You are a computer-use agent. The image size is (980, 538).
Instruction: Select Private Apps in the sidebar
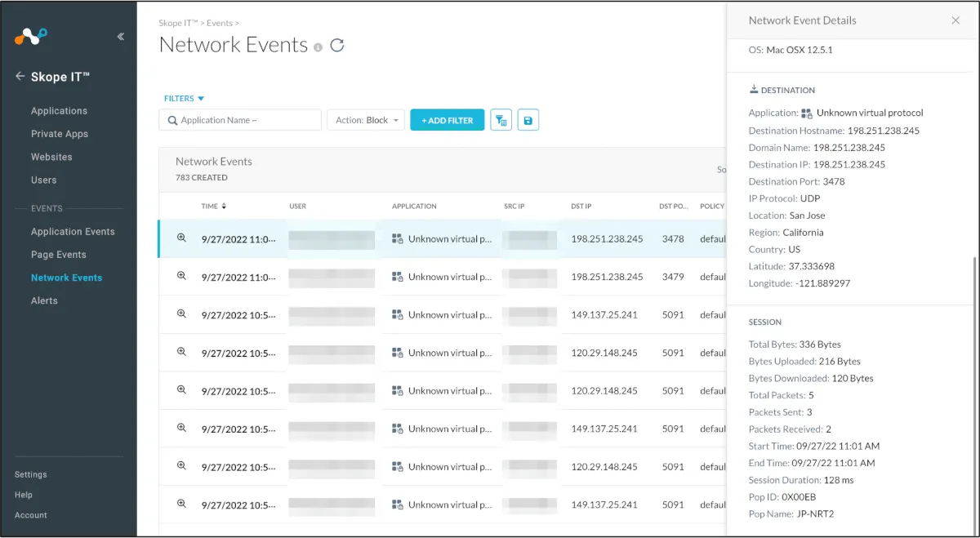pyautogui.click(x=59, y=134)
